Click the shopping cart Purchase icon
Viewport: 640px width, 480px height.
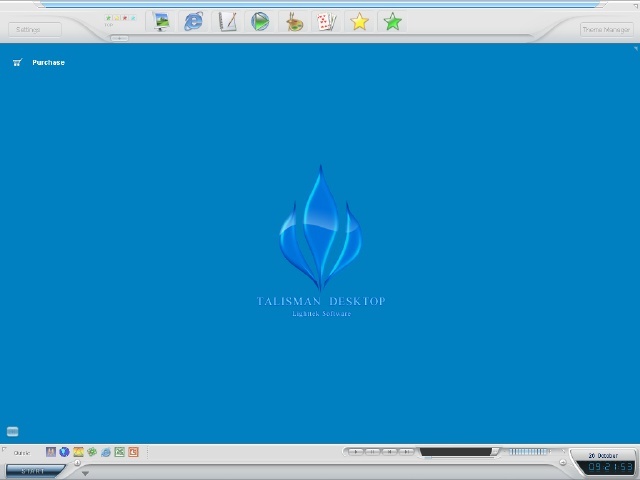17,62
